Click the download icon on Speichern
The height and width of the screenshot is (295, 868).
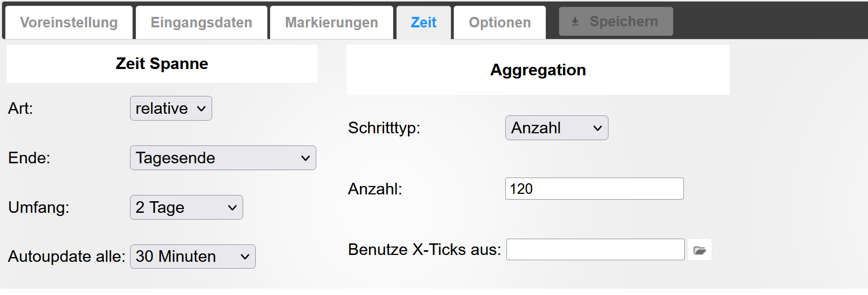pos(575,22)
